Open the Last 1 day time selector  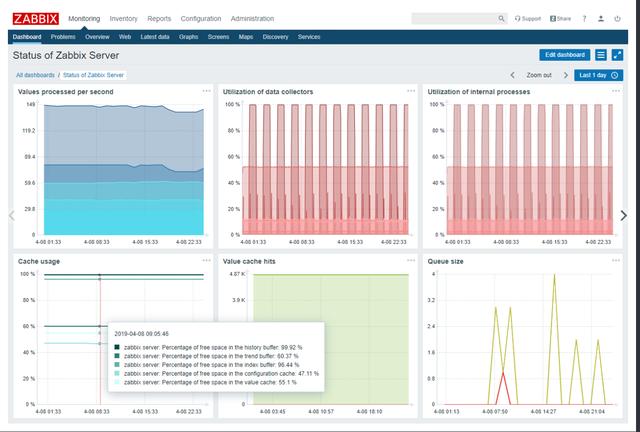click(x=598, y=75)
